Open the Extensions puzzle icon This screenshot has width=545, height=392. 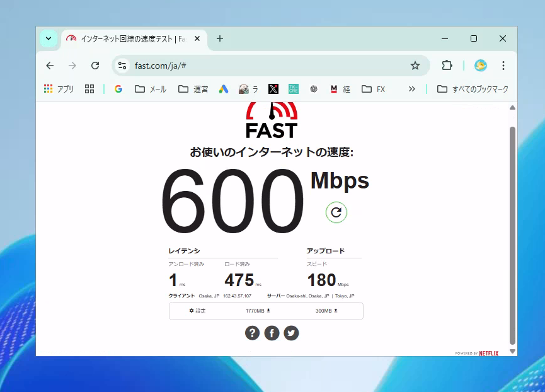(x=447, y=66)
